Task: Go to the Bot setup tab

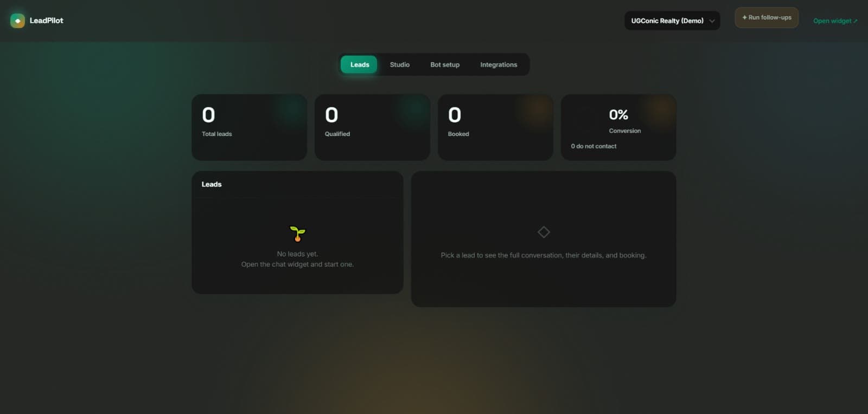Action: pyautogui.click(x=445, y=64)
